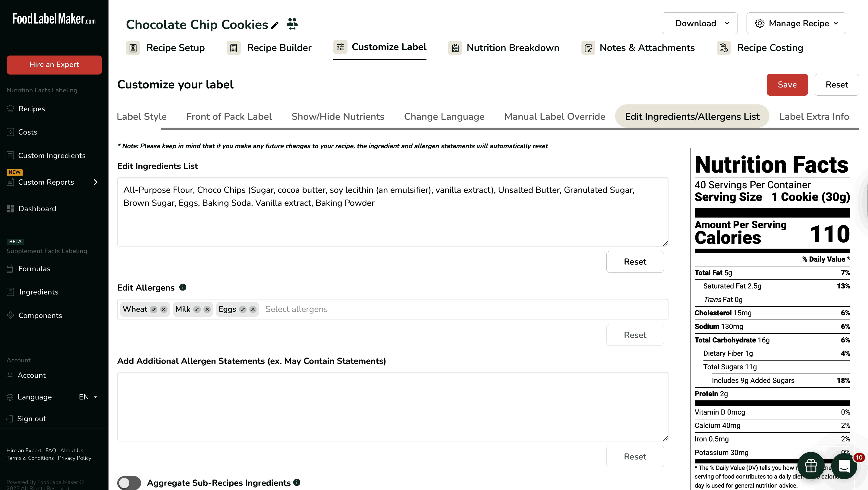This screenshot has width=868, height=490.
Task: Open the Language EN selector
Action: pyautogui.click(x=88, y=397)
